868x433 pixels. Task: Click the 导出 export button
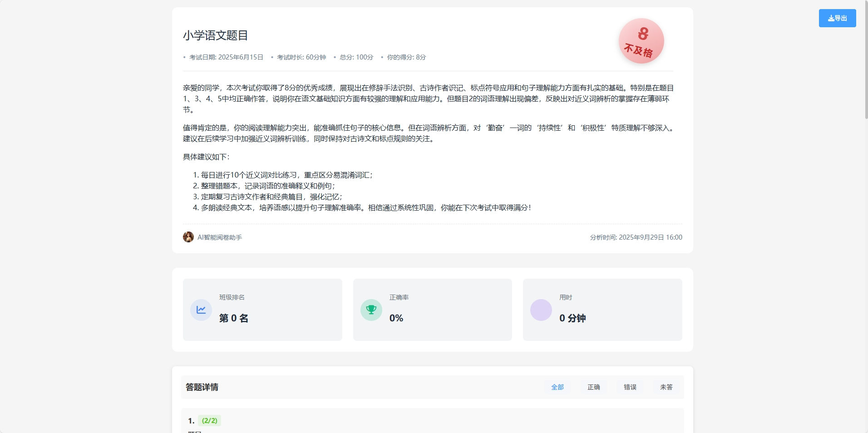(837, 18)
